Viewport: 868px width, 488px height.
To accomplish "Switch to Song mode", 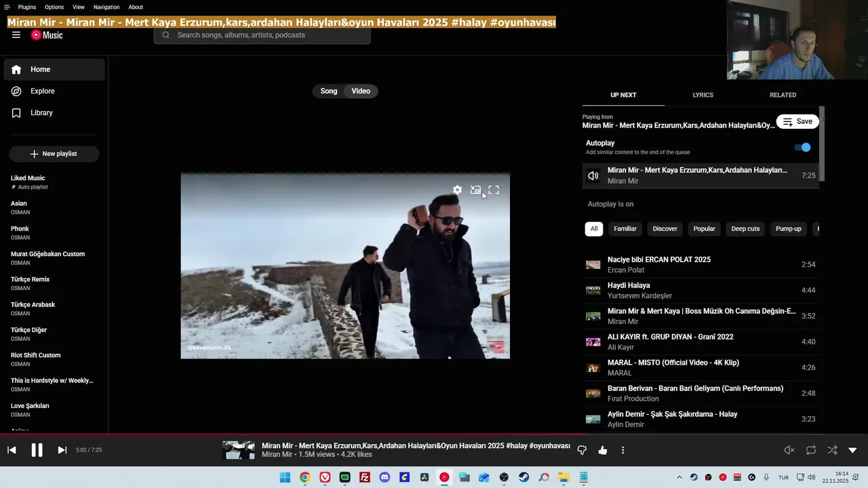I will [x=329, y=91].
